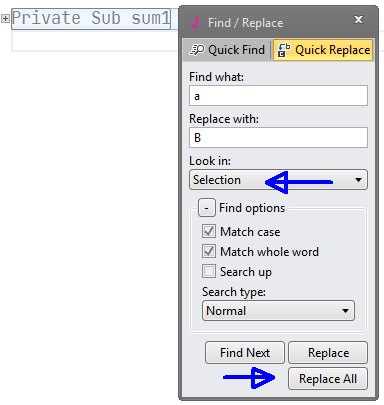Viewport: 384px width, 405px height.
Task: Click the binoculars Quick Find icon
Action: pyautogui.click(x=197, y=50)
